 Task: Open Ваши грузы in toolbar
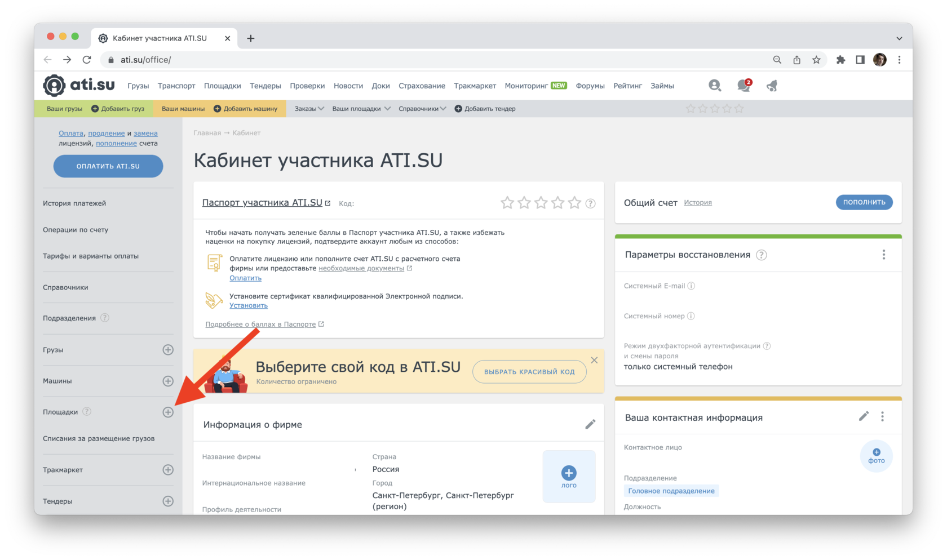point(64,109)
